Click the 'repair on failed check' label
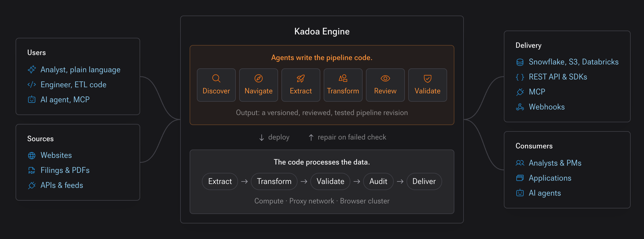 pos(352,137)
